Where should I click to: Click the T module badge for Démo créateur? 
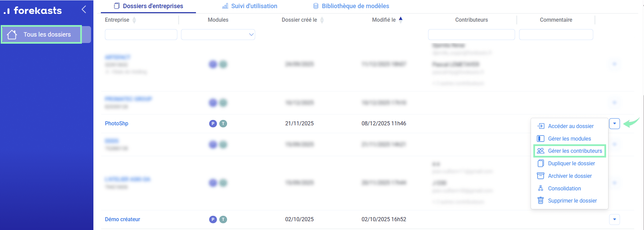pyautogui.click(x=223, y=219)
